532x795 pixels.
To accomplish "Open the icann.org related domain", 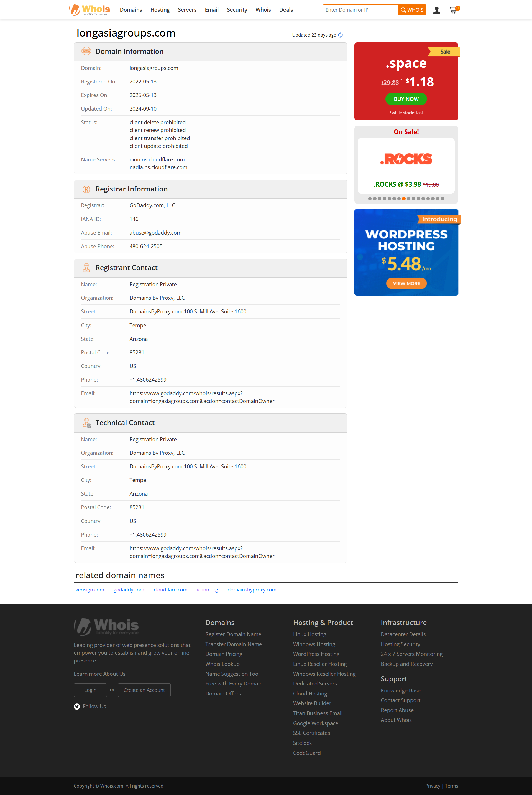I will point(208,590).
